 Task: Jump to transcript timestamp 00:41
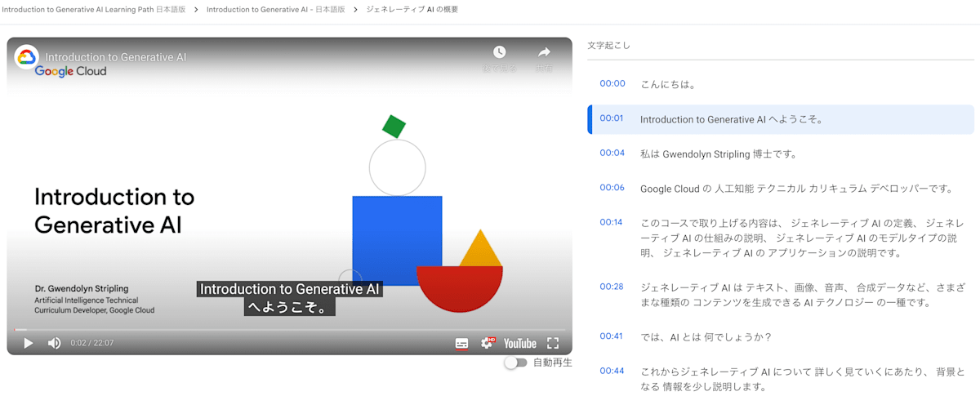(x=612, y=336)
